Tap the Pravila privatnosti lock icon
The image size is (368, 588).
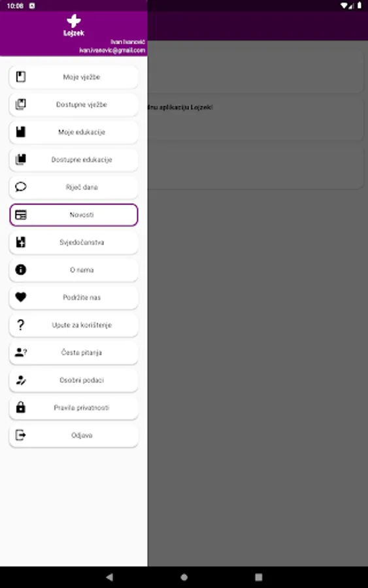(21, 407)
